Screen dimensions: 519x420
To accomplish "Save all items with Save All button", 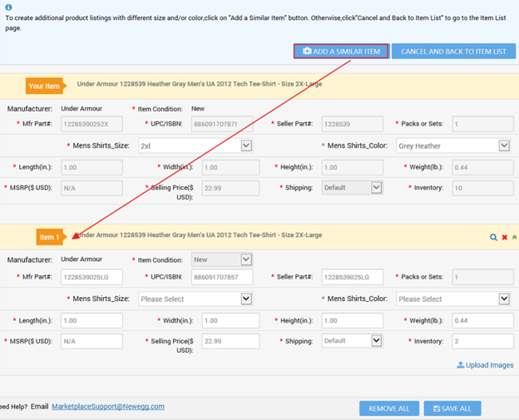I will point(452,408).
